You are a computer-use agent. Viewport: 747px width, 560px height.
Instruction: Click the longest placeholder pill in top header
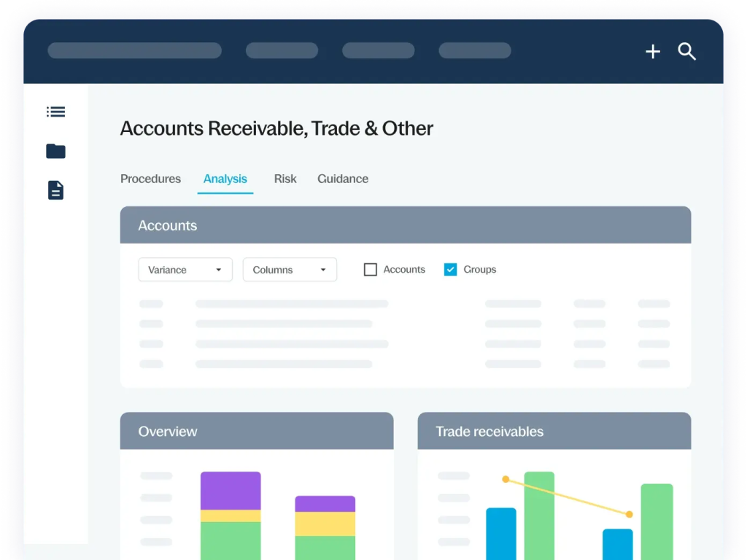coord(134,50)
